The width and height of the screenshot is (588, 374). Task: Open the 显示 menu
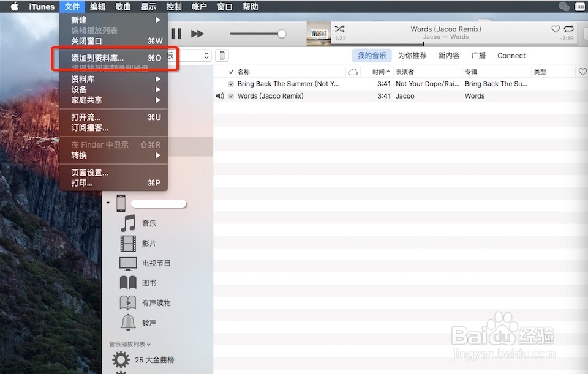pos(148,6)
